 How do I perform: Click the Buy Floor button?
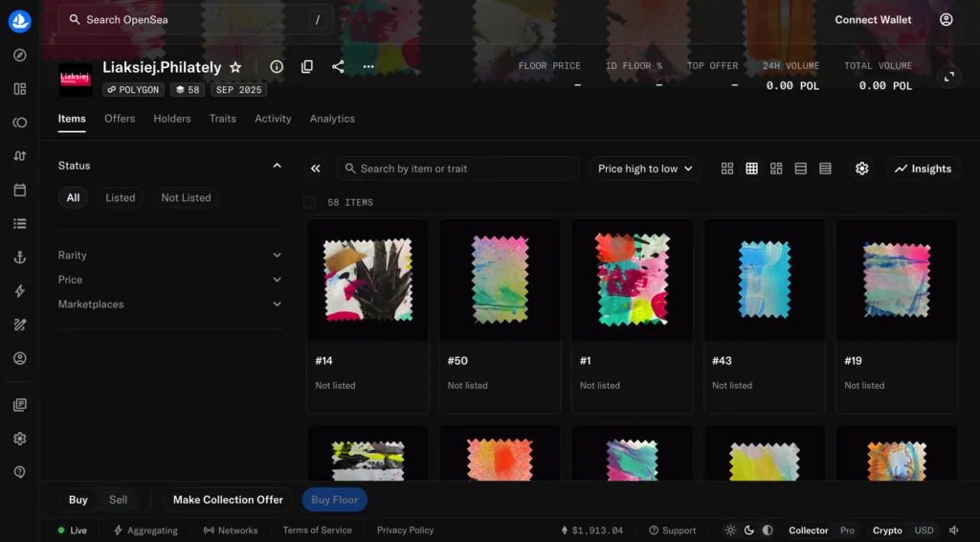click(334, 500)
